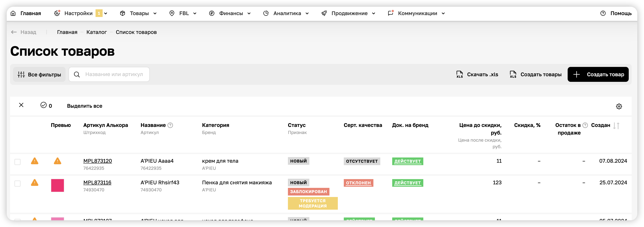Image resolution: width=644 pixels, height=227 pixels.
Task: Click the Создать товары button
Action: coord(536,74)
